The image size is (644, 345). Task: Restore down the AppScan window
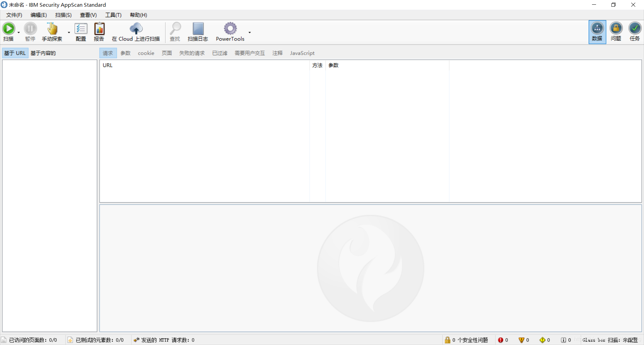(x=613, y=5)
